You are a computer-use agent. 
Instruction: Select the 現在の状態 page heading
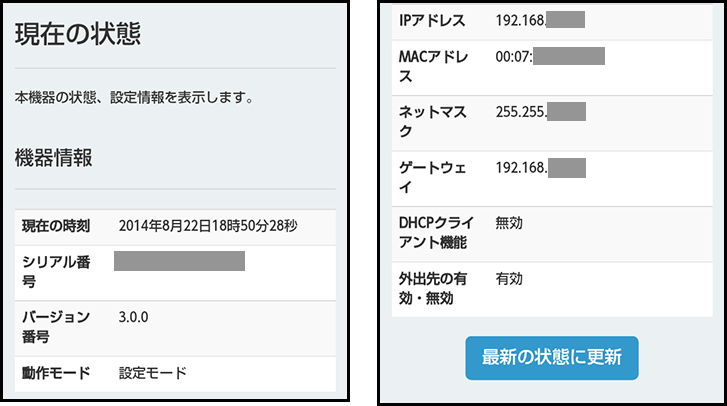point(78,34)
